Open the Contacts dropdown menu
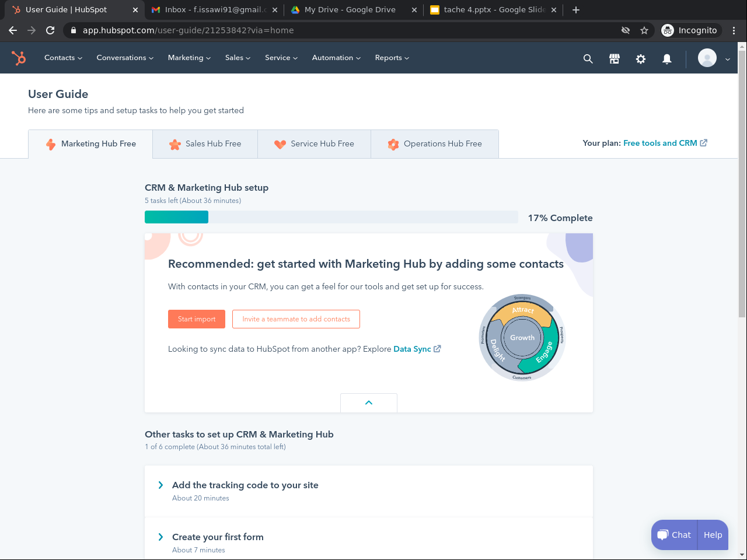This screenshot has width=747, height=560. [x=63, y=58]
